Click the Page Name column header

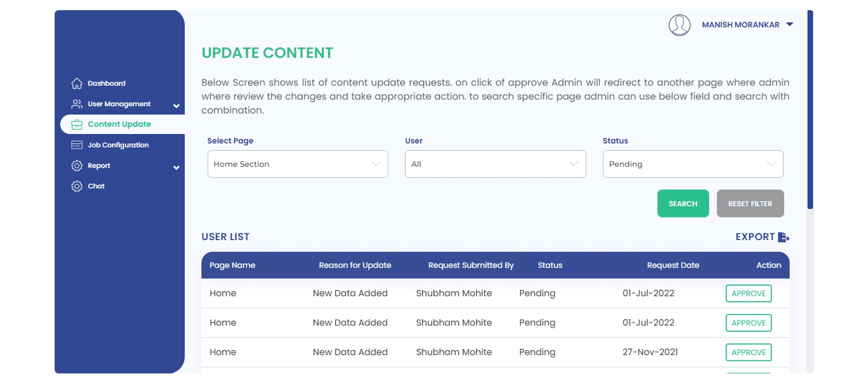[x=232, y=265]
